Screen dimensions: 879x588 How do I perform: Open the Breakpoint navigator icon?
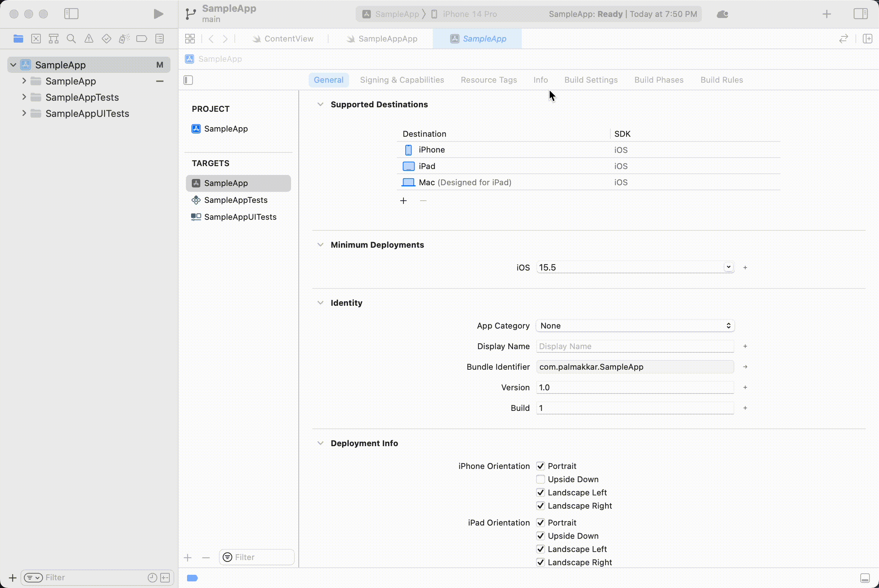point(142,39)
